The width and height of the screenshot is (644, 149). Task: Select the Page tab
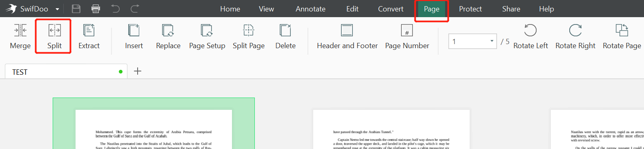(432, 9)
